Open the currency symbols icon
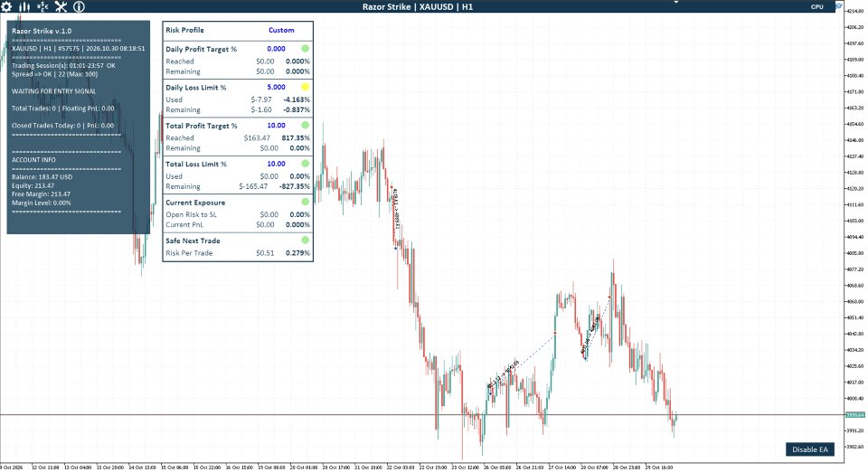868x472 pixels. point(42,6)
